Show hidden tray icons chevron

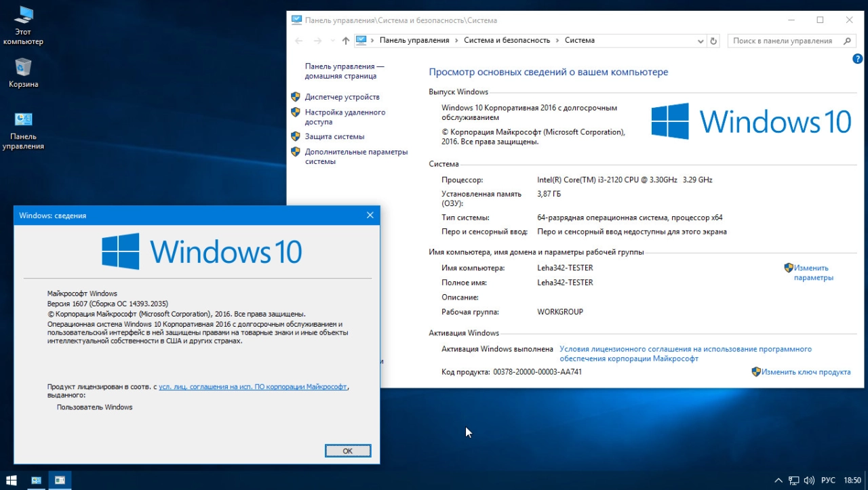click(x=778, y=481)
